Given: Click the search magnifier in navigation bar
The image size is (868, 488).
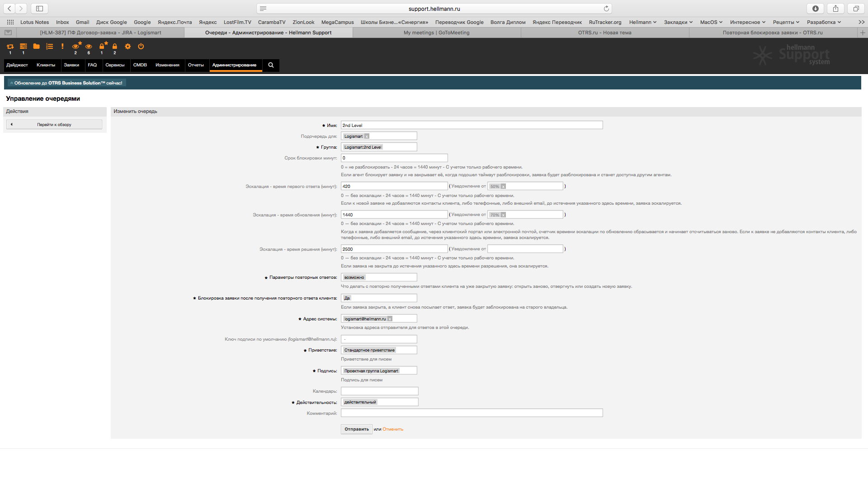Looking at the screenshot, I should point(271,65).
